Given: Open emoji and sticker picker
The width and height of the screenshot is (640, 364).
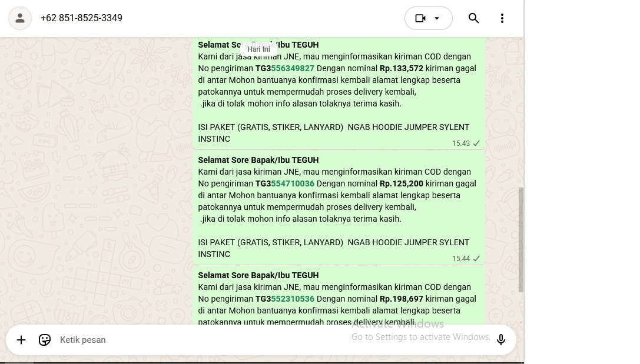Looking at the screenshot, I should tap(45, 339).
